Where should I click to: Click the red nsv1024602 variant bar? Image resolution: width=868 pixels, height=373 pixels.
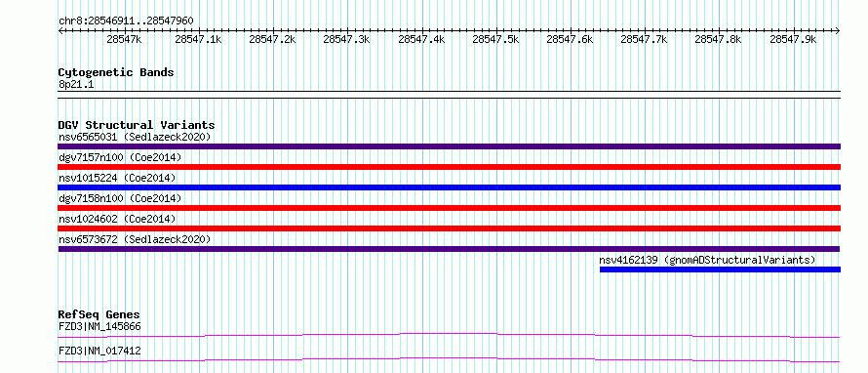coord(449,228)
